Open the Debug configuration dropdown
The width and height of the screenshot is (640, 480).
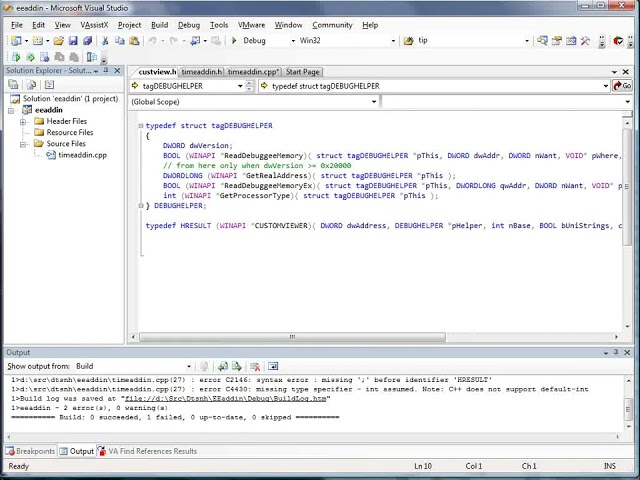[x=293, y=41]
